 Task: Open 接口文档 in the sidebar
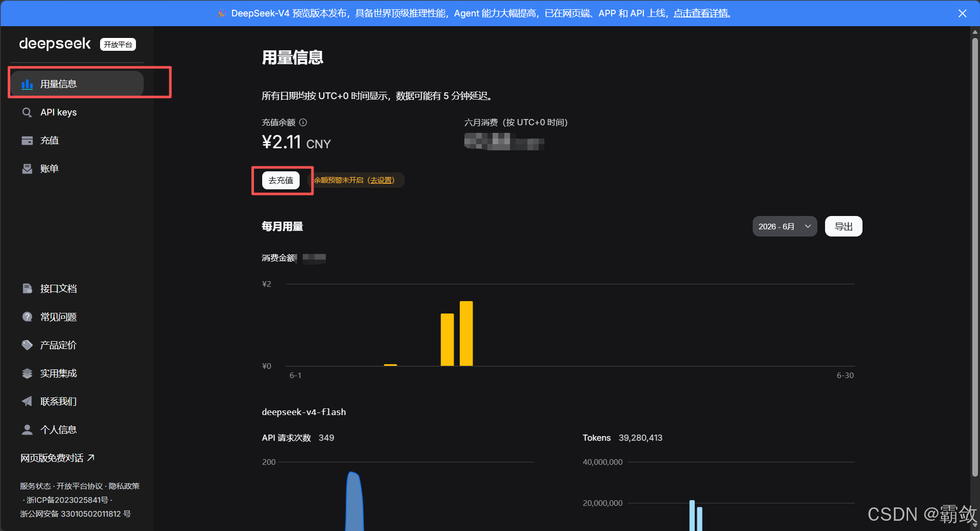coord(76,289)
